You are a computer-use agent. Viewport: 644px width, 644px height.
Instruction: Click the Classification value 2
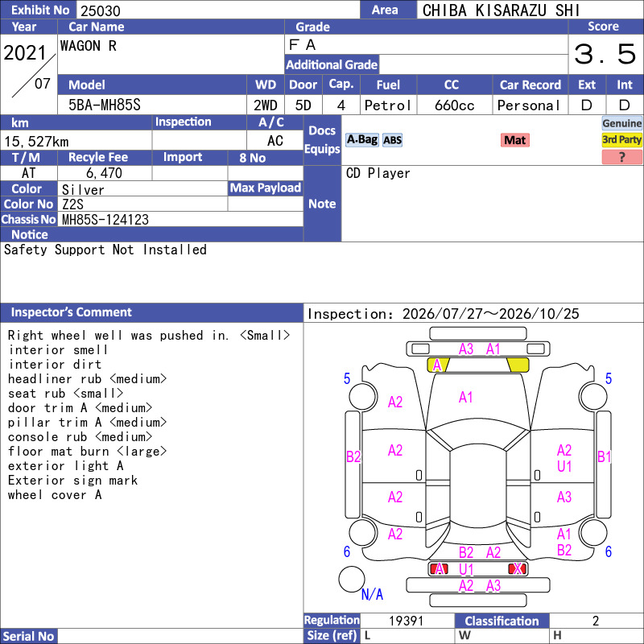coord(596,621)
